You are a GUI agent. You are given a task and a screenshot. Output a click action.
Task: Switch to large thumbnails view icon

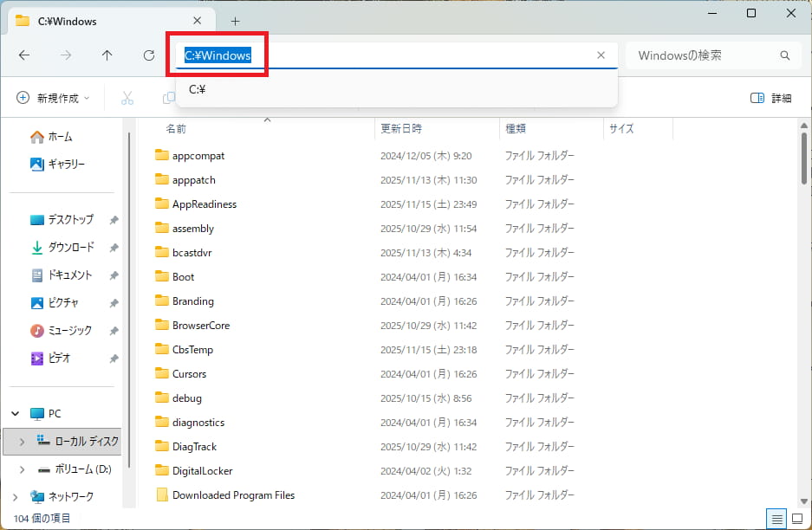pyautogui.click(x=797, y=520)
